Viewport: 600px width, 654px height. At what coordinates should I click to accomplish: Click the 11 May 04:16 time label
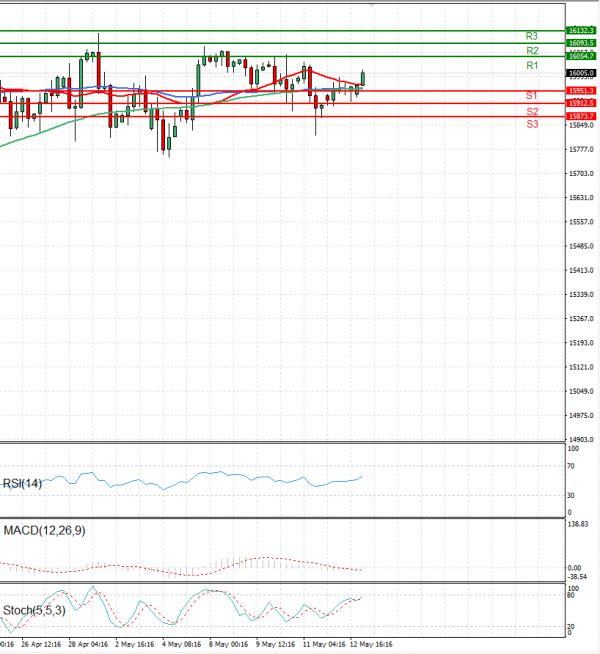324,644
